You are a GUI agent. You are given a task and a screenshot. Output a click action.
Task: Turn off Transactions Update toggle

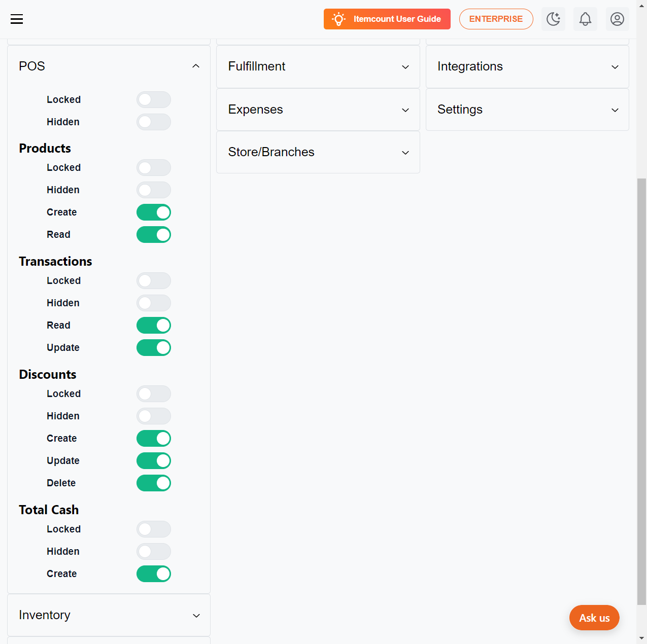tap(154, 348)
